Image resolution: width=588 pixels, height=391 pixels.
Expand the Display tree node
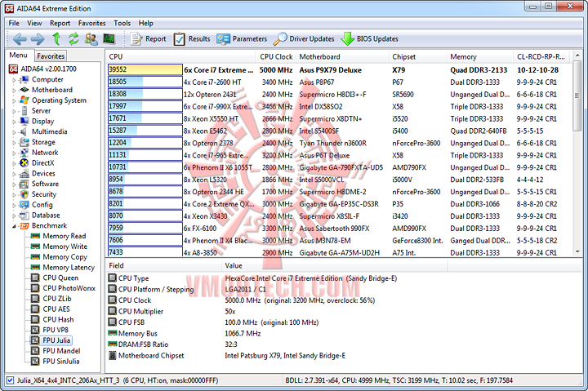click(x=14, y=122)
